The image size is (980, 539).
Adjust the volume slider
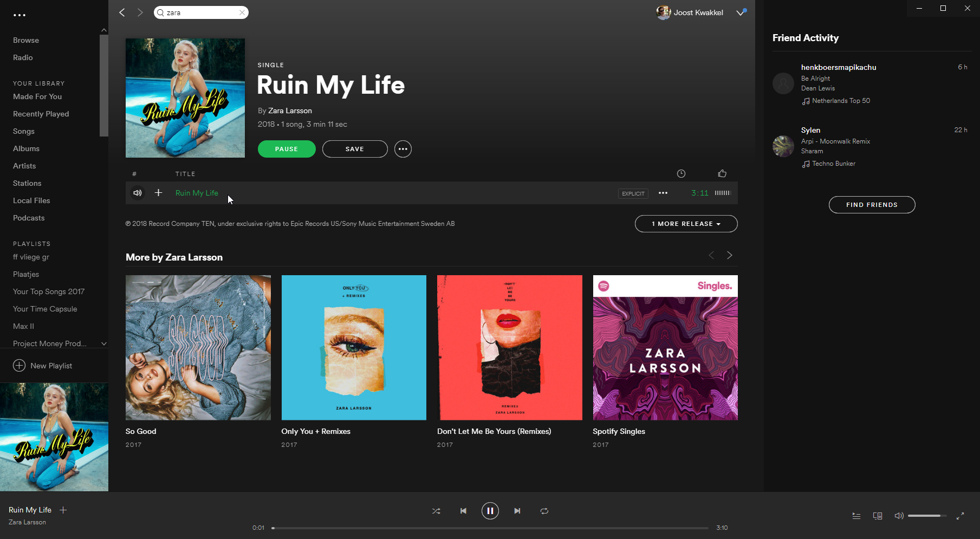pos(926,516)
